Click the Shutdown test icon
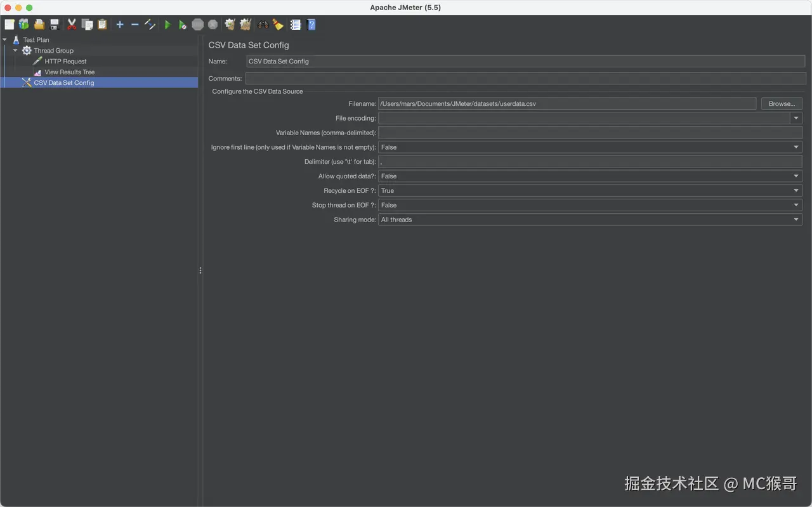Viewport: 812px width, 507px height. pos(213,25)
